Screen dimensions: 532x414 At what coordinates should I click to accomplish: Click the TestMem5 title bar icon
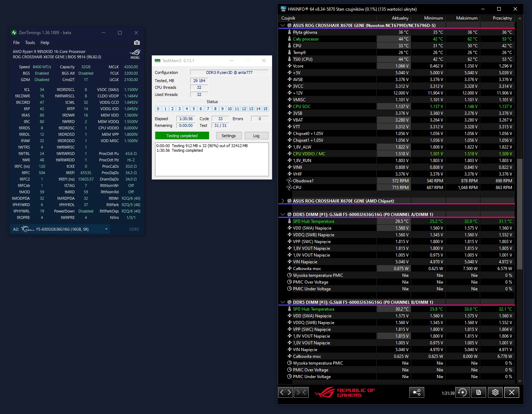point(158,61)
